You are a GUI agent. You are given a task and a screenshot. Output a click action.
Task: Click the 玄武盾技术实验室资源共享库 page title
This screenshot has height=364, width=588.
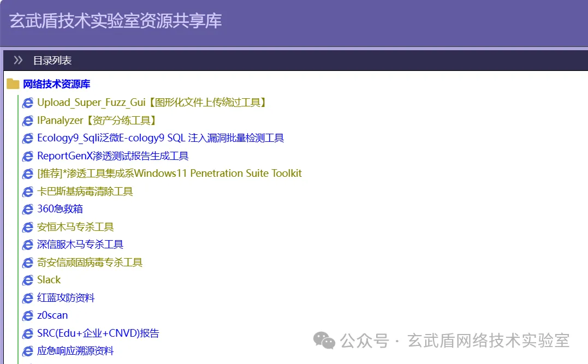click(116, 21)
